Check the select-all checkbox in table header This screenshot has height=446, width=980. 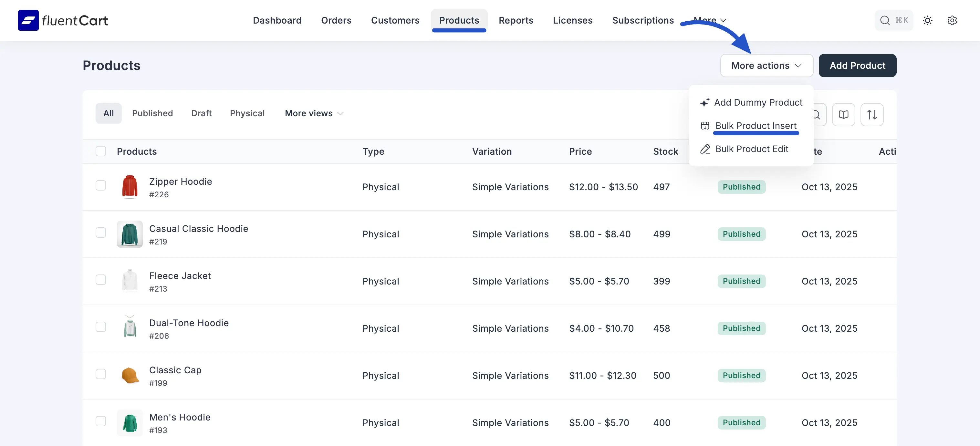[101, 151]
